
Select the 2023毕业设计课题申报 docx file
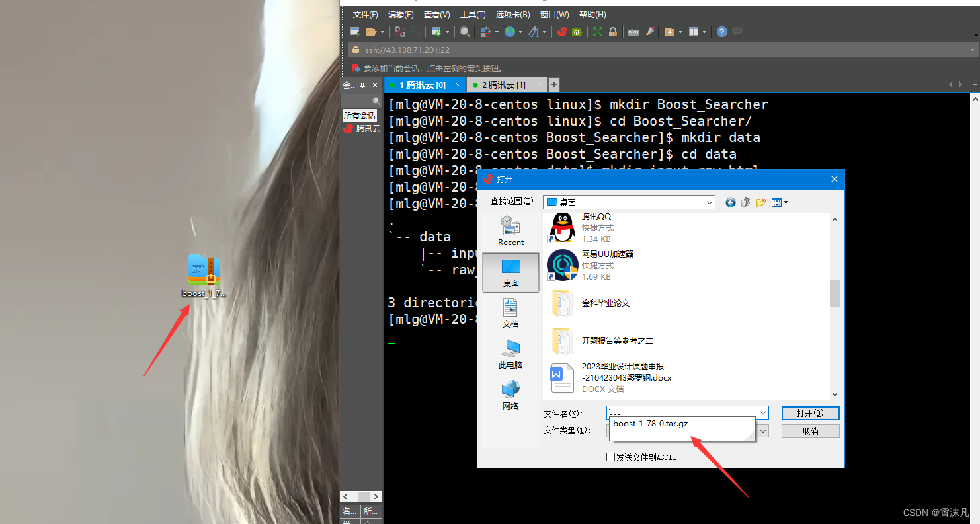click(610, 378)
